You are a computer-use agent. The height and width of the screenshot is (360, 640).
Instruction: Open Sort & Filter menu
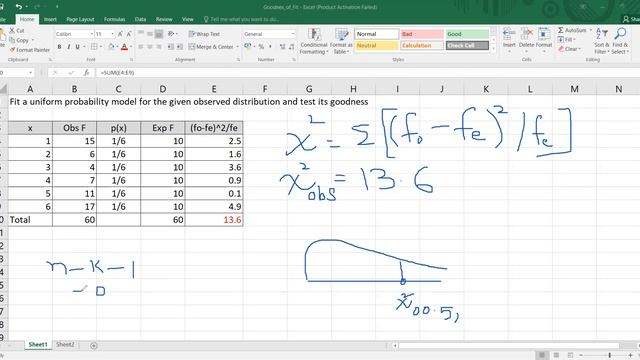602,41
